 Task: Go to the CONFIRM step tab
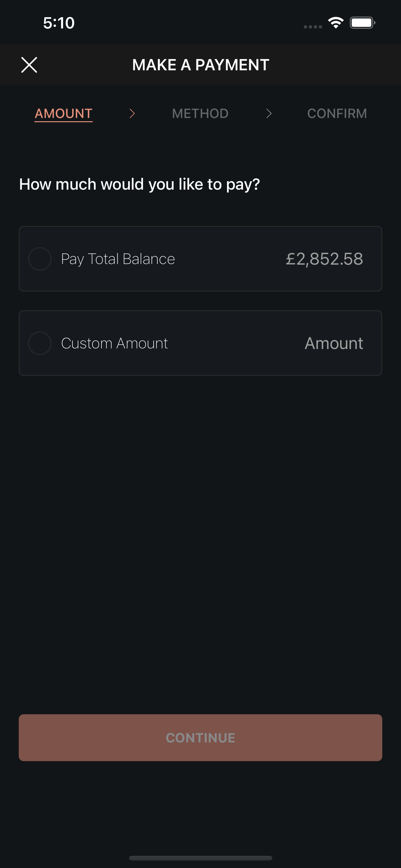pos(337,113)
